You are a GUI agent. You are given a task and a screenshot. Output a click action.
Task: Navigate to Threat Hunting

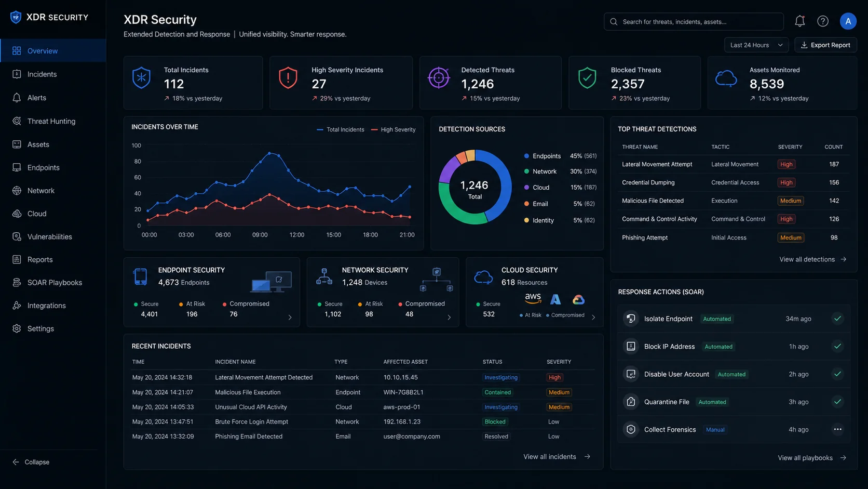pos(53,121)
